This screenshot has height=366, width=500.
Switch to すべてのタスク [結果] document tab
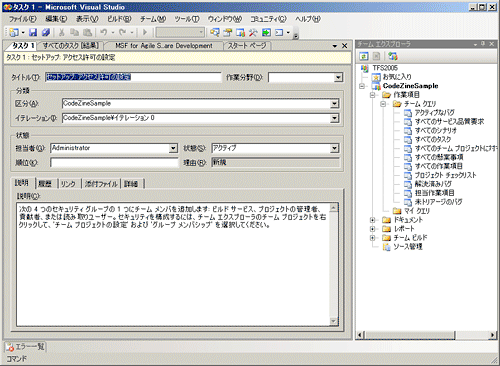pos(70,46)
